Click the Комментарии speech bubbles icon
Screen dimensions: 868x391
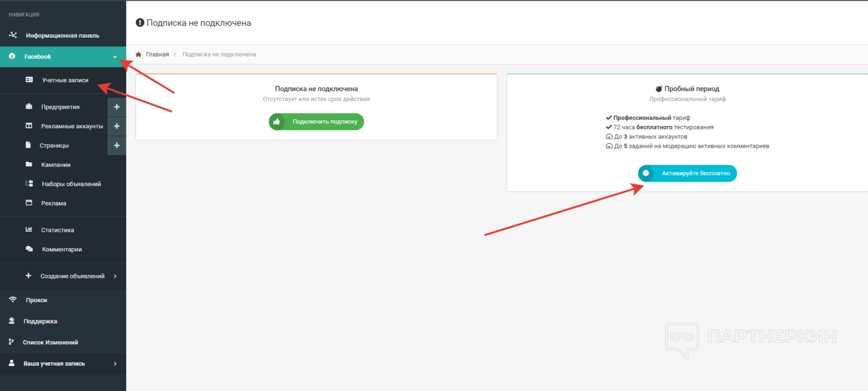[29, 249]
